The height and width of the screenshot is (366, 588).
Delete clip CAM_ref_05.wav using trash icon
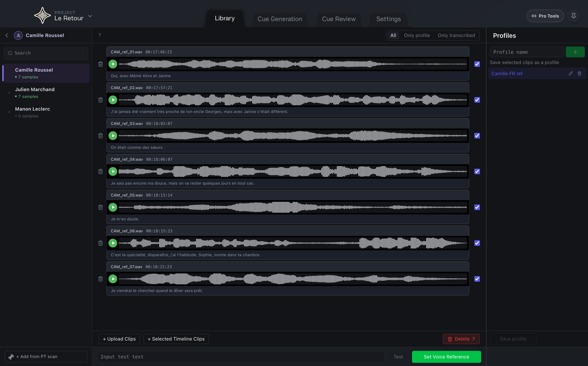tap(101, 207)
